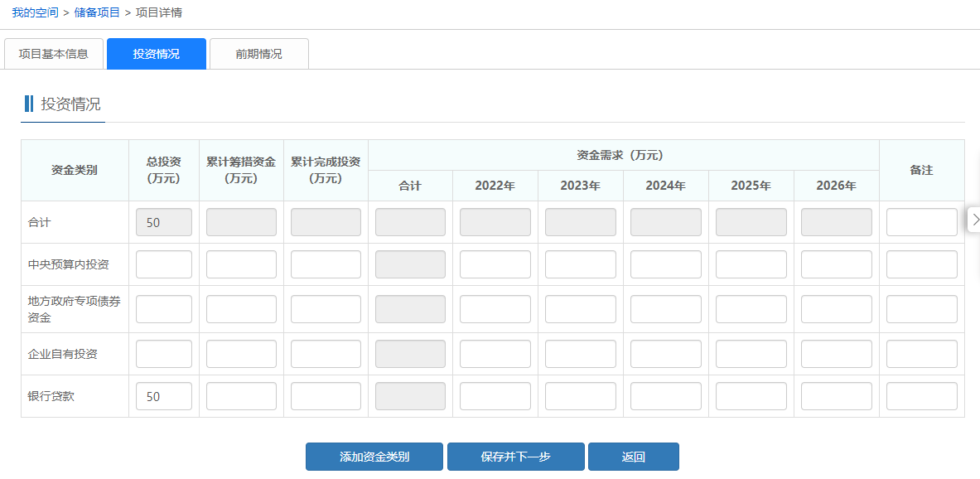
Task: Click 企业自有投资 累计完成投资 field
Action: point(326,354)
